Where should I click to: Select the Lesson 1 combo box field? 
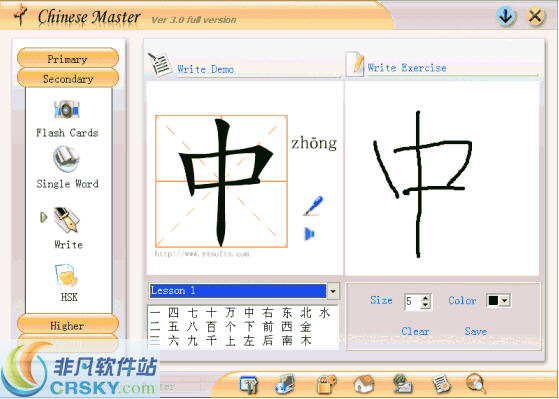pyautogui.click(x=238, y=291)
